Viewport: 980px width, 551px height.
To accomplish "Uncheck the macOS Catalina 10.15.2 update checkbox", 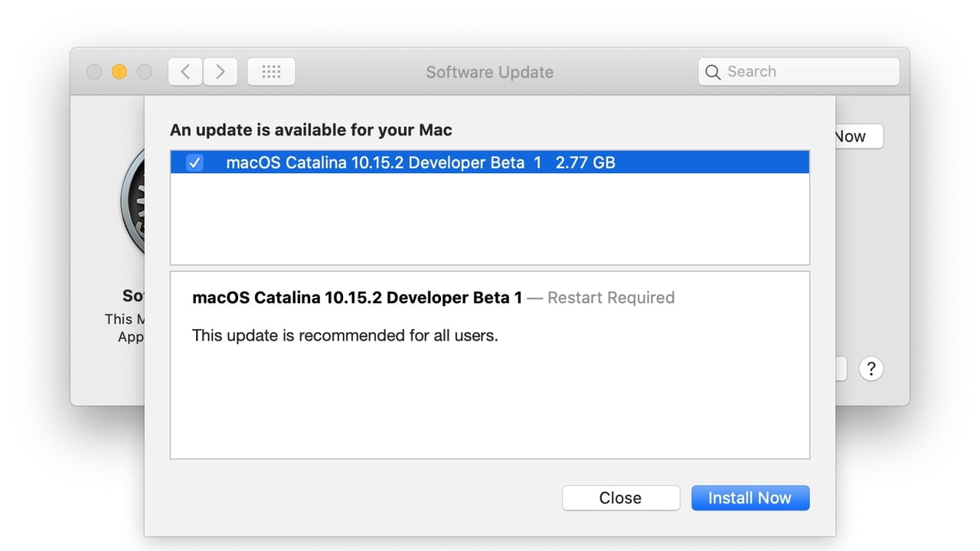I will [195, 162].
